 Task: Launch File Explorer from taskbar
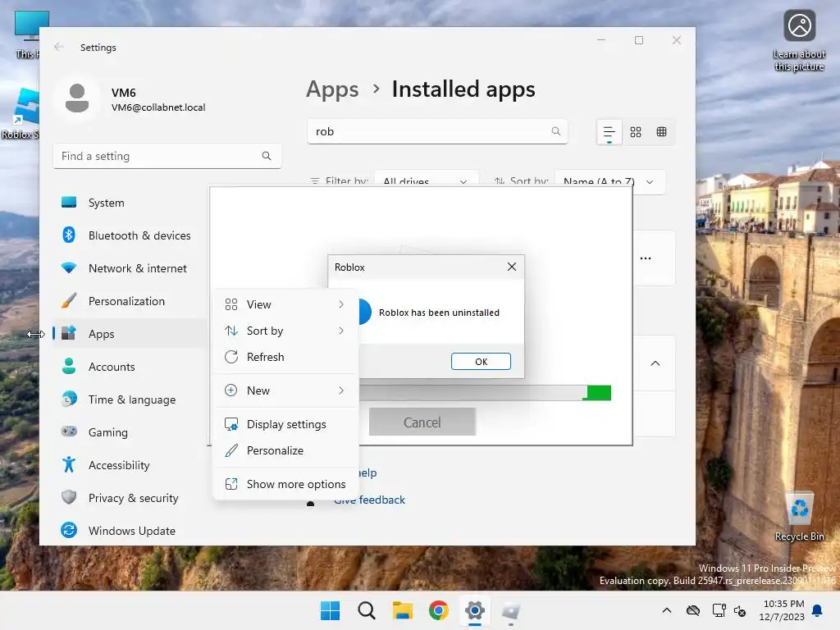(x=402, y=610)
